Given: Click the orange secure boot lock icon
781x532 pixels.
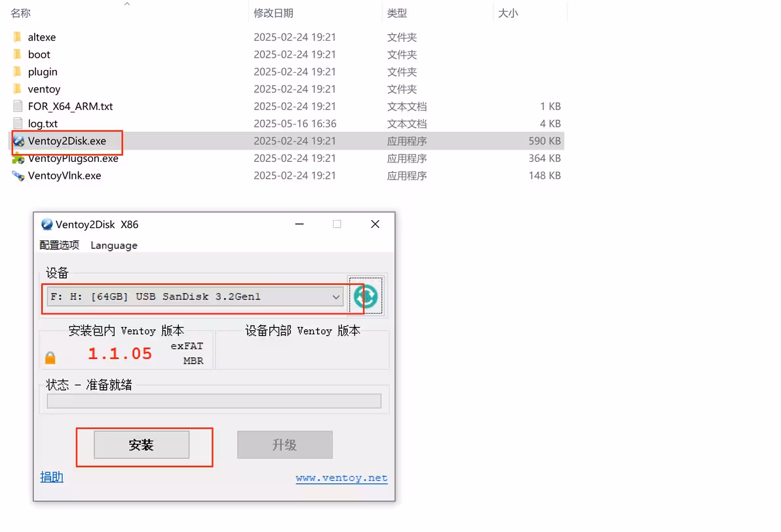Looking at the screenshot, I should point(50,358).
